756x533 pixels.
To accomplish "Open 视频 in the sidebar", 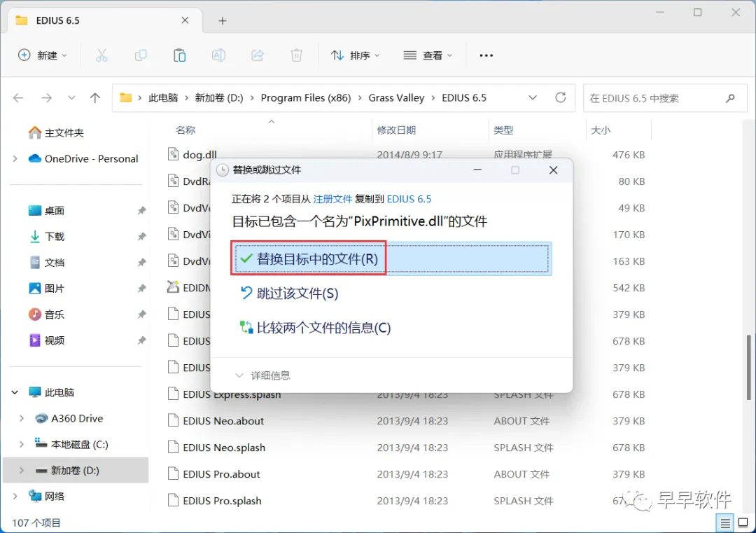I will 46,340.
